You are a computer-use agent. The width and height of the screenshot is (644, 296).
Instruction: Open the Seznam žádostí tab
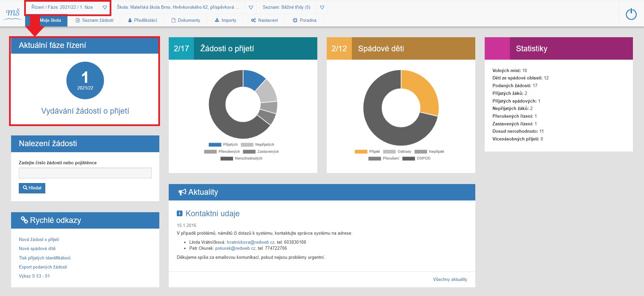tap(95, 20)
